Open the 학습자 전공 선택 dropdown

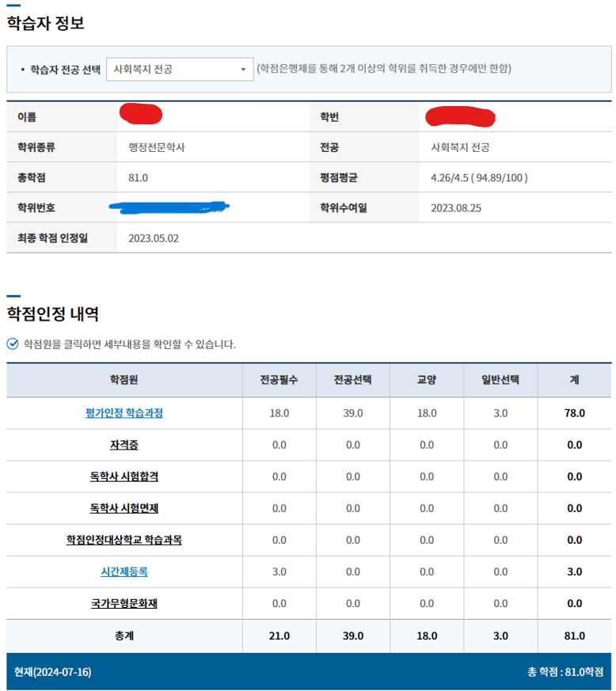pyautogui.click(x=180, y=69)
